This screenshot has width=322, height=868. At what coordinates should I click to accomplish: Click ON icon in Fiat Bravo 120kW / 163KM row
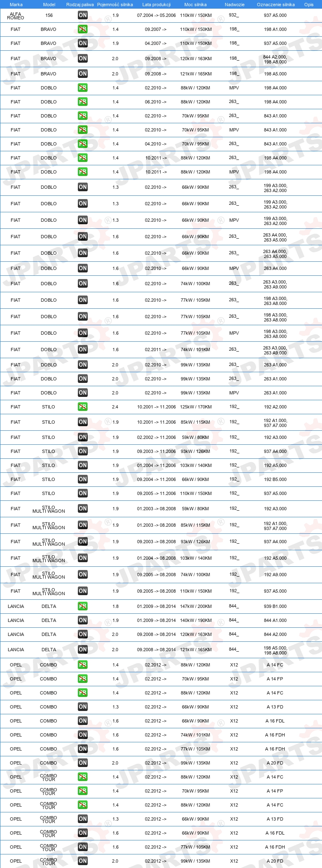point(83,59)
